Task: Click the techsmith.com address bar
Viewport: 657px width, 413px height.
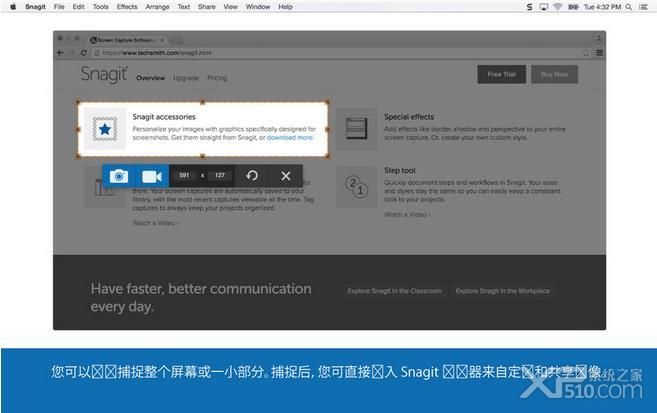Action: [335, 53]
